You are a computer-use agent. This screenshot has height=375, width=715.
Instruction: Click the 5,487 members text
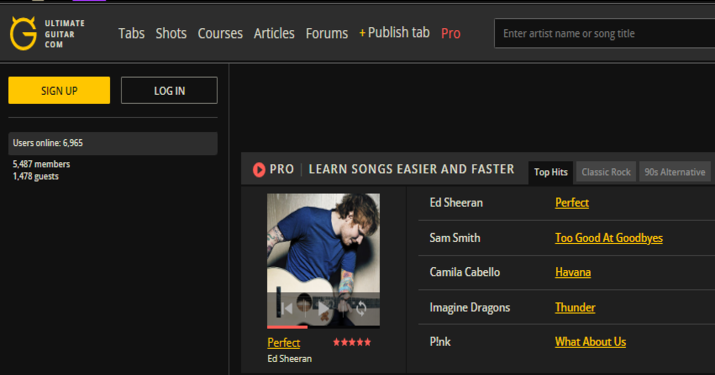click(41, 164)
